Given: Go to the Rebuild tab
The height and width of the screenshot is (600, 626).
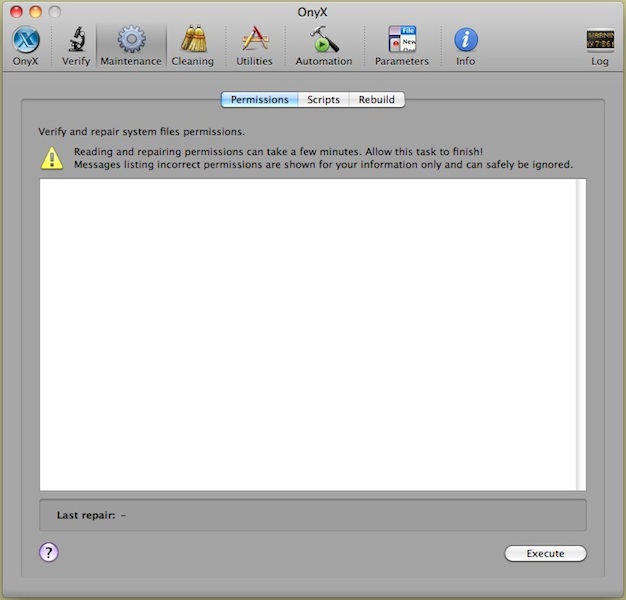Looking at the screenshot, I should point(377,100).
